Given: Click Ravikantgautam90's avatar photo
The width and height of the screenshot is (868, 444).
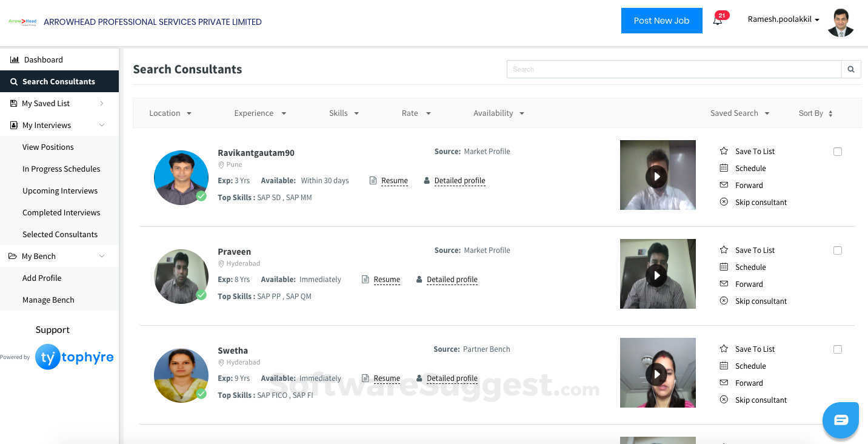Looking at the screenshot, I should (181, 178).
